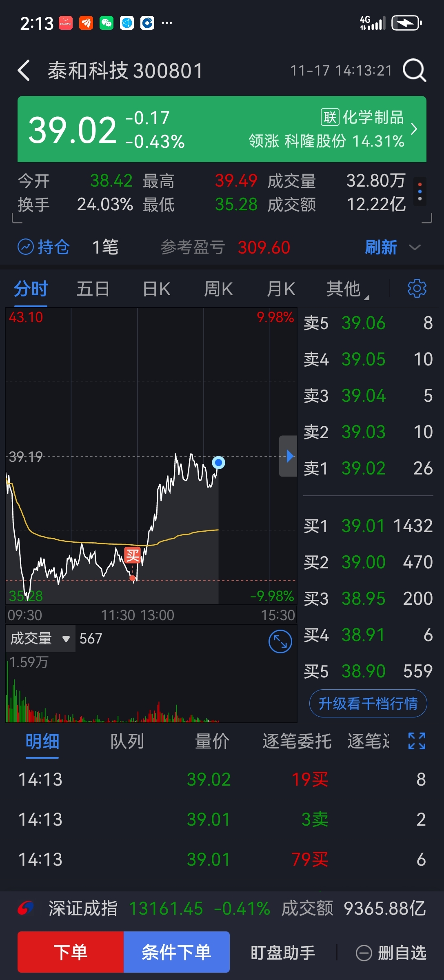Tap the 4G signal strength icon
Viewport: 444px width, 980px height.
(373, 23)
